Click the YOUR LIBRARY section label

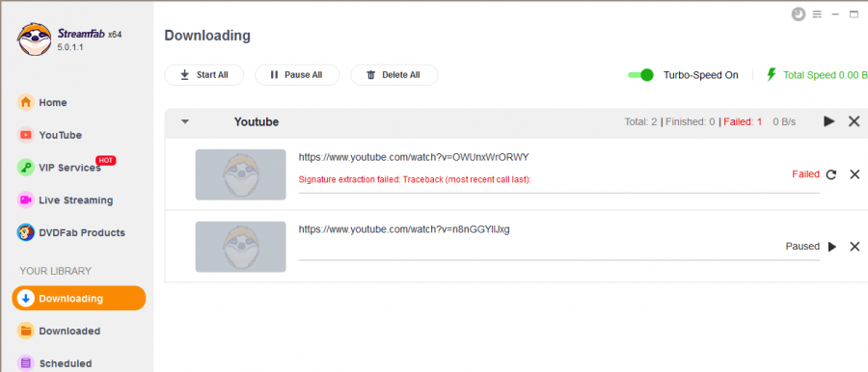[x=55, y=271]
